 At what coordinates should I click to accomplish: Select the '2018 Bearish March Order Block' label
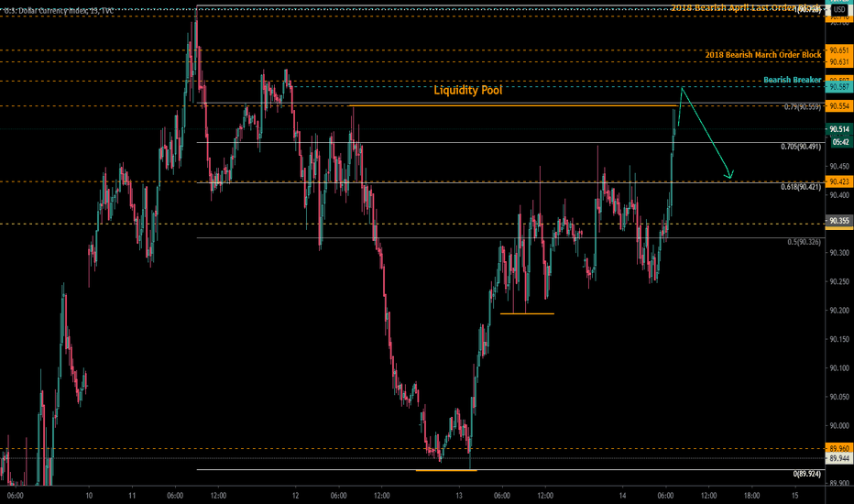763,55
